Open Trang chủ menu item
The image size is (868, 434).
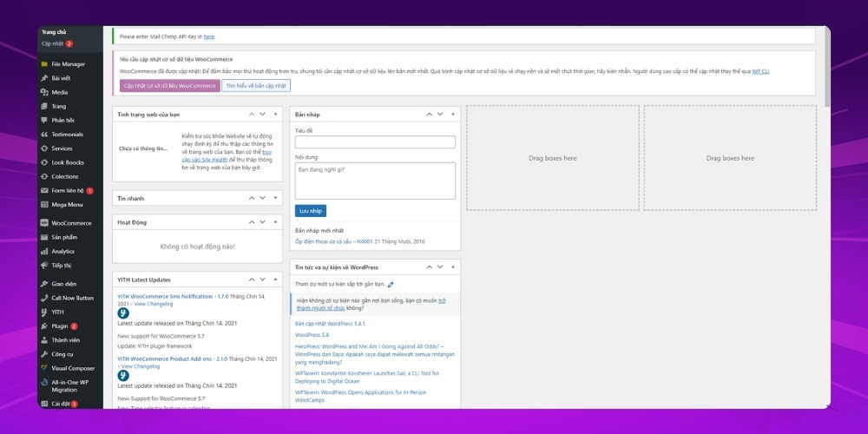point(54,32)
